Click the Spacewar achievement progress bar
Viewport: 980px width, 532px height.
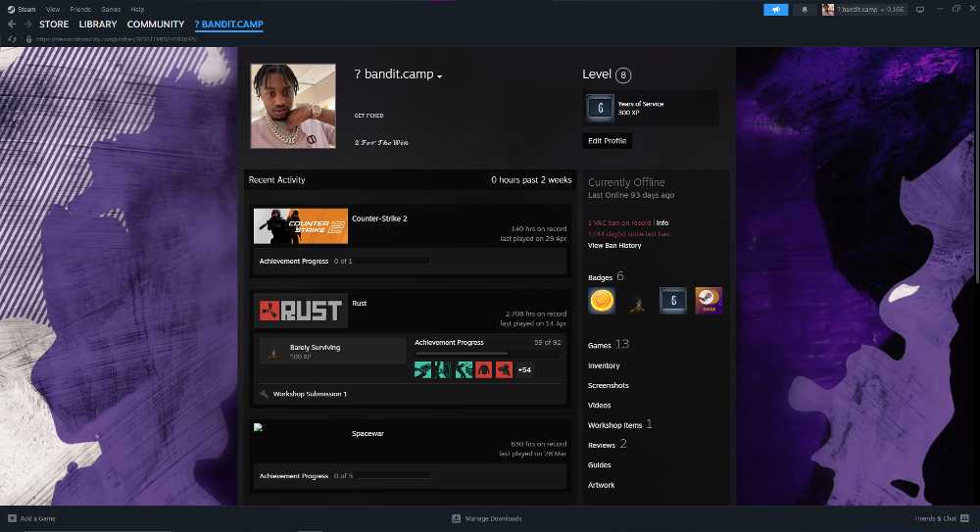[393, 476]
